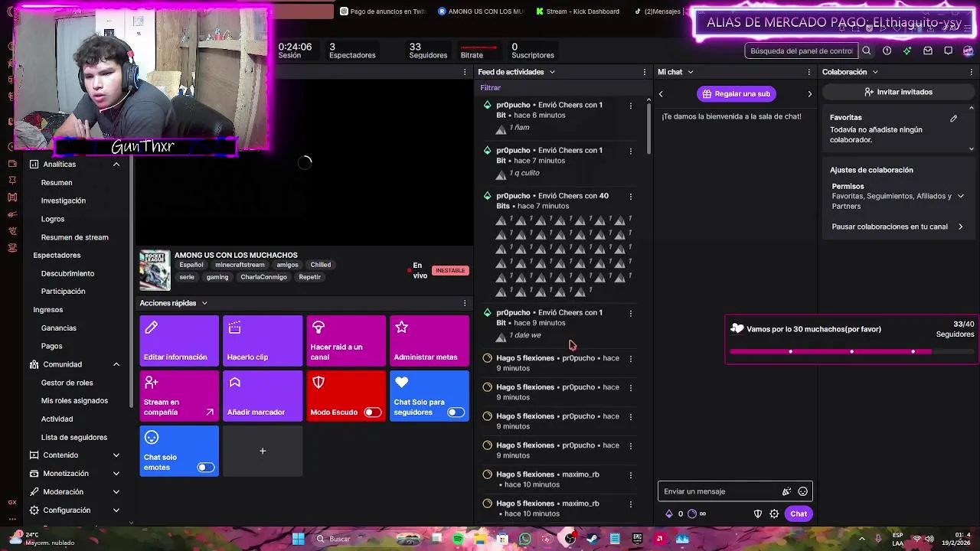This screenshot has height=551, width=980.
Task: Open options for the 40 Bits cheer
Action: pyautogui.click(x=631, y=196)
